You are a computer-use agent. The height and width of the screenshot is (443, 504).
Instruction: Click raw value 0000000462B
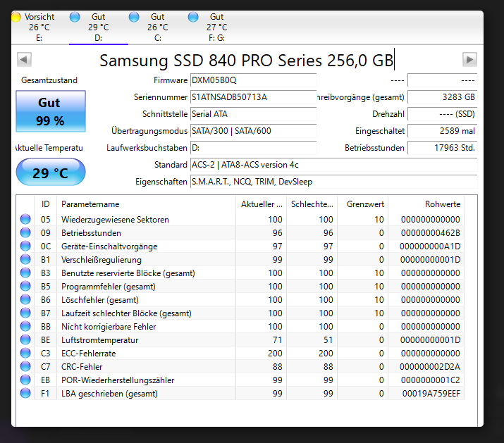tap(431, 233)
